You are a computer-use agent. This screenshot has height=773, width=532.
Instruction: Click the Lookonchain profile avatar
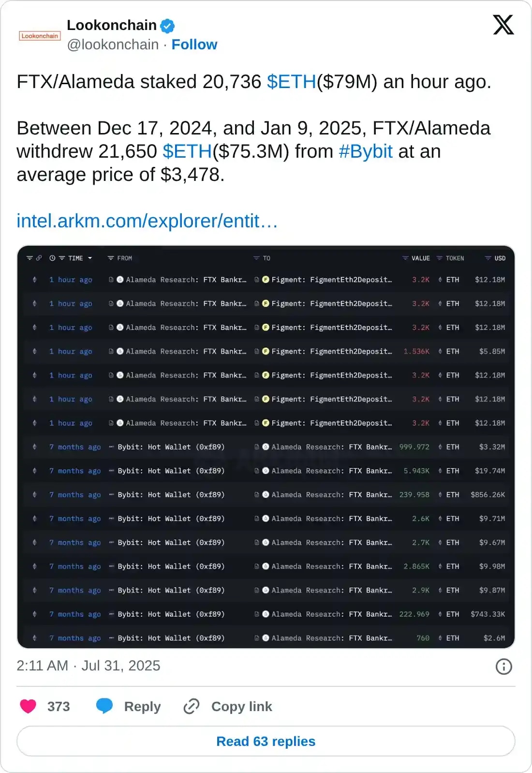(39, 35)
